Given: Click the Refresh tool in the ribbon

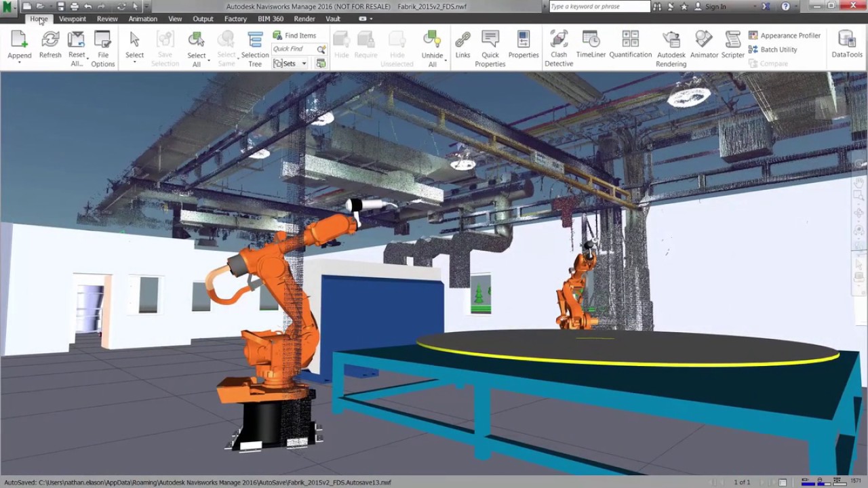Looking at the screenshot, I should tap(50, 45).
